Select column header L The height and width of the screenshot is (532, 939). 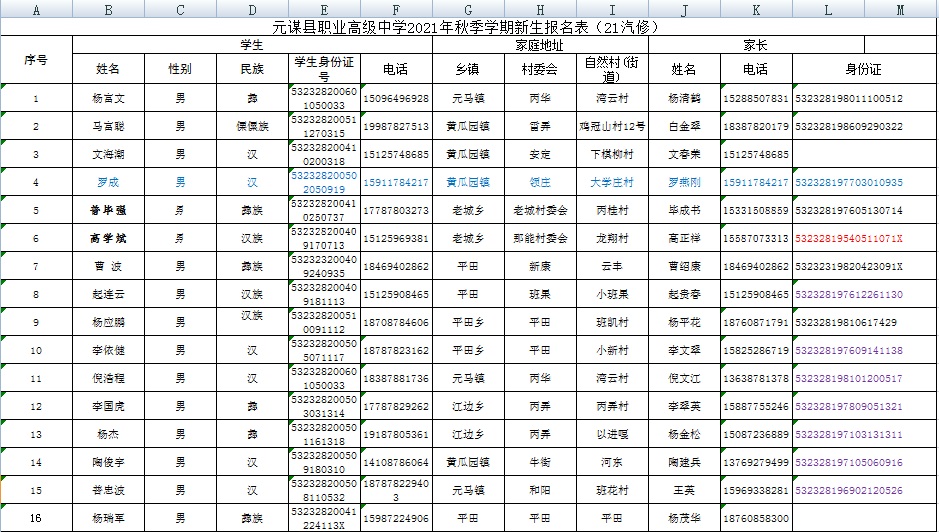click(x=828, y=10)
